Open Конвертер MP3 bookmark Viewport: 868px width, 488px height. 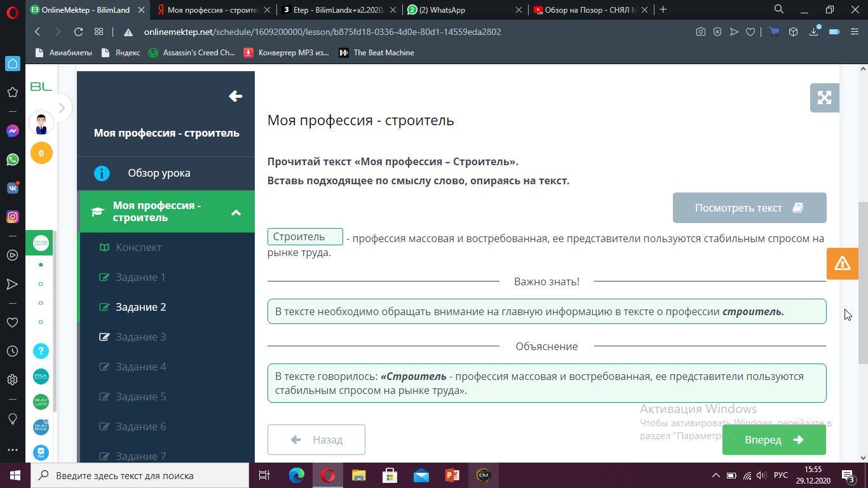[287, 53]
